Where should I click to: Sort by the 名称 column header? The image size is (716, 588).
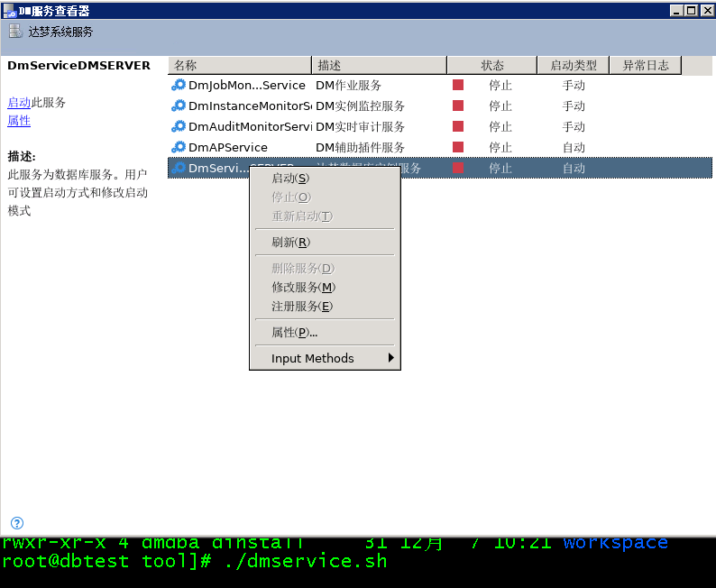point(240,65)
